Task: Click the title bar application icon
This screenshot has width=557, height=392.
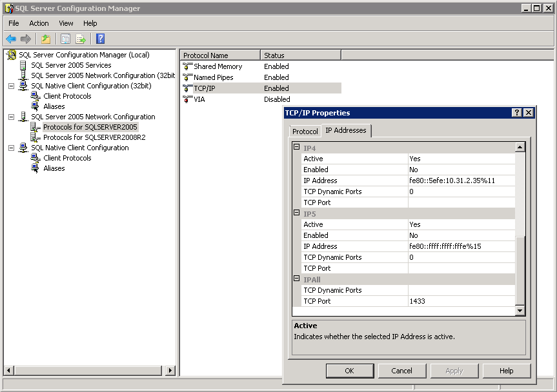Action: [x=9, y=8]
